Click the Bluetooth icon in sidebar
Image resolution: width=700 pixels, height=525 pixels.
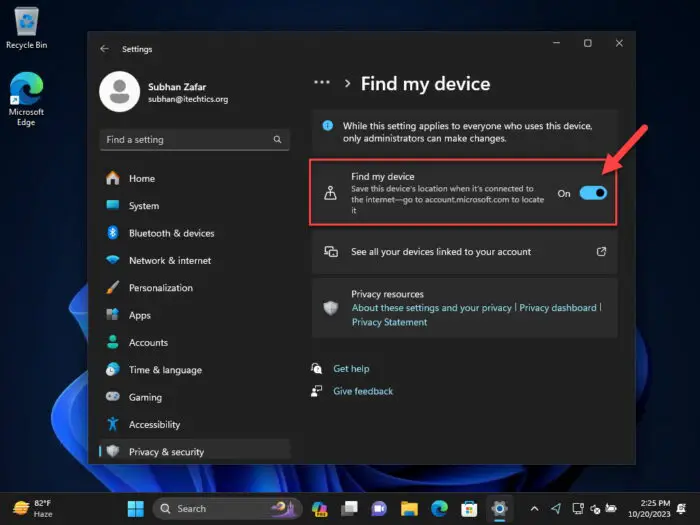112,233
